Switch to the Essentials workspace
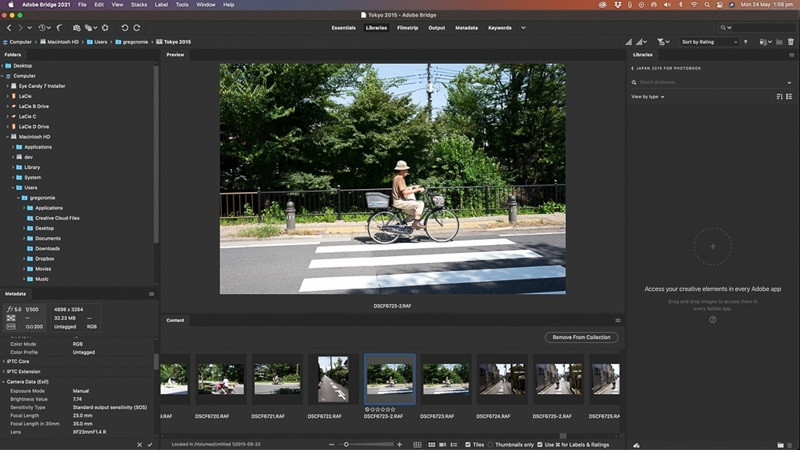This screenshot has width=800, height=450. (343, 28)
